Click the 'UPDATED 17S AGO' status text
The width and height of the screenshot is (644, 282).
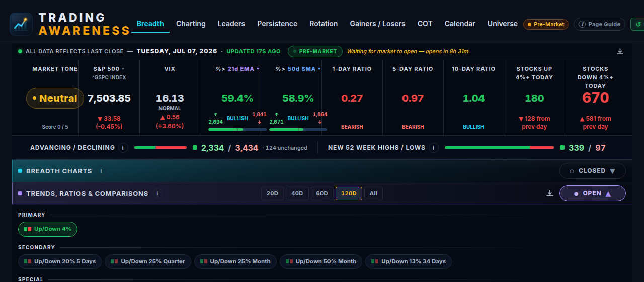click(254, 51)
